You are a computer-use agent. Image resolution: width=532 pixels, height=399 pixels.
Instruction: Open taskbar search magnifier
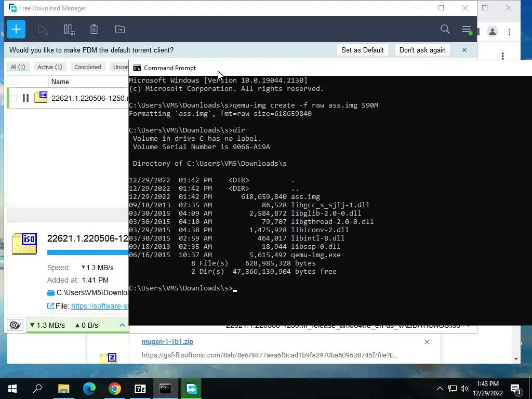[x=37, y=389]
